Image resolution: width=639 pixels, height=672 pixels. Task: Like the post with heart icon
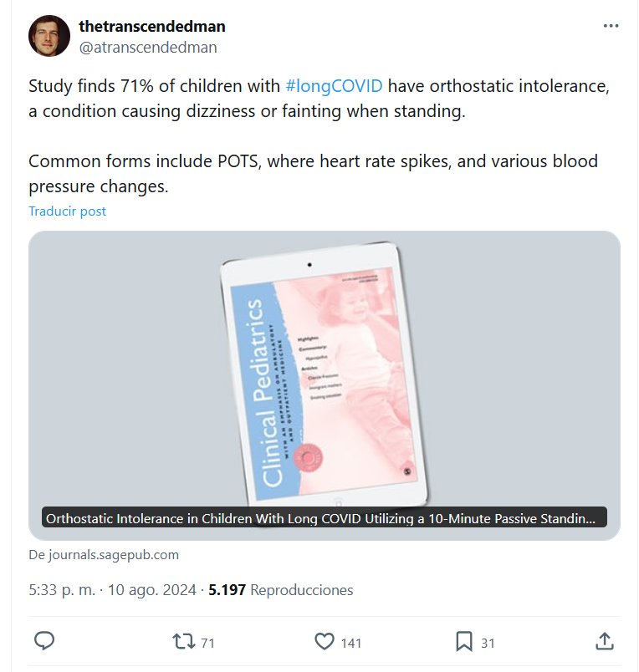[325, 641]
